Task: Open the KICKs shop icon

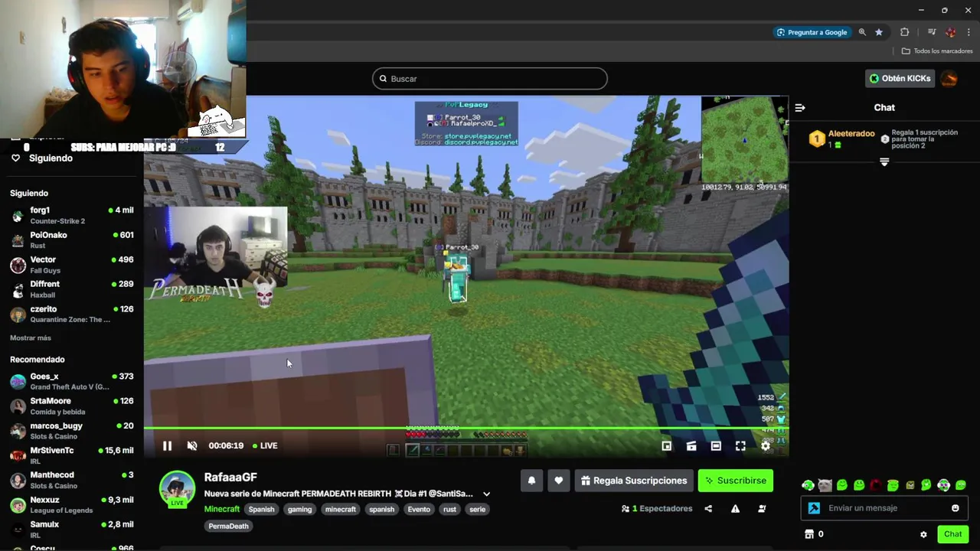Action: tap(809, 534)
